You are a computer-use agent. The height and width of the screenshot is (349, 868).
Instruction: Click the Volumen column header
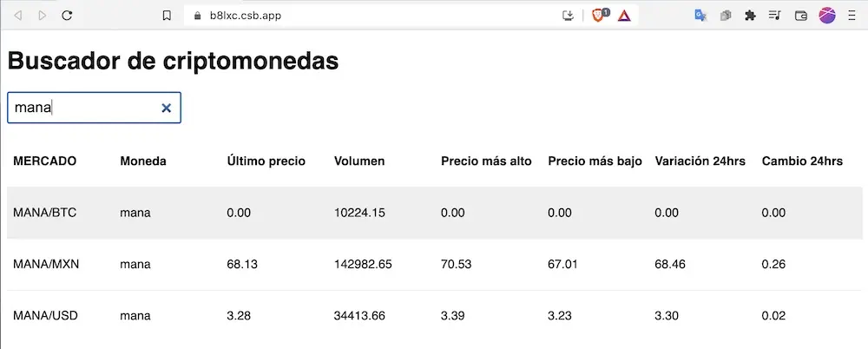pos(359,161)
